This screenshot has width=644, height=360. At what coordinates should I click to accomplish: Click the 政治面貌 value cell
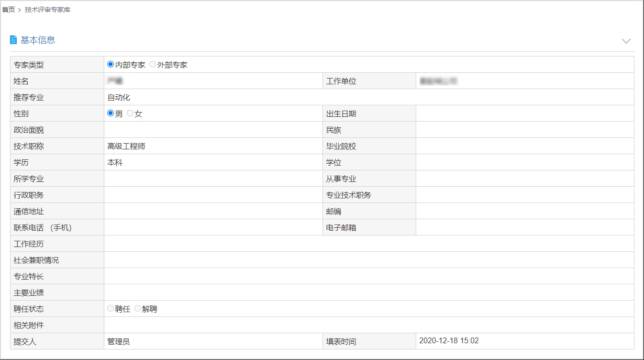(x=213, y=130)
